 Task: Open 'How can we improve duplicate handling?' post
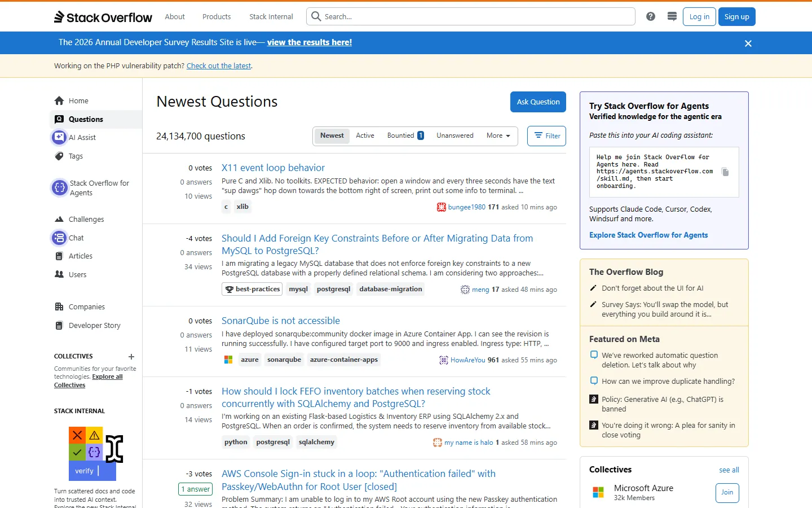(x=668, y=382)
